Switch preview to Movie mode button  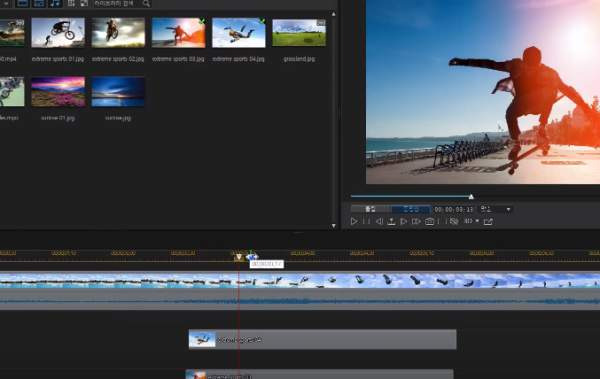[411, 209]
